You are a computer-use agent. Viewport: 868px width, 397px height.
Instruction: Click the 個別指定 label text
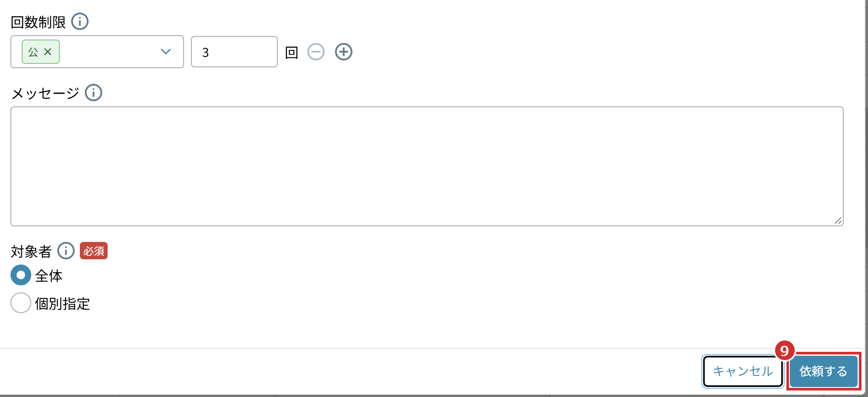click(62, 303)
